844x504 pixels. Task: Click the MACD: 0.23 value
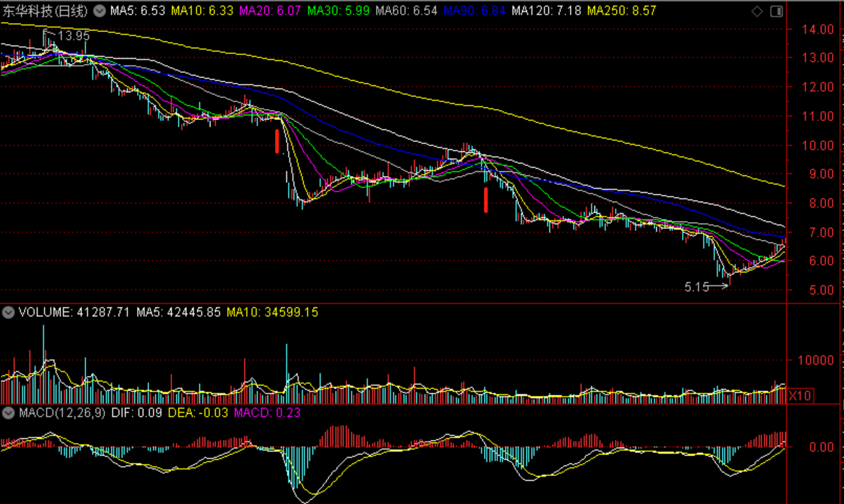[267, 413]
